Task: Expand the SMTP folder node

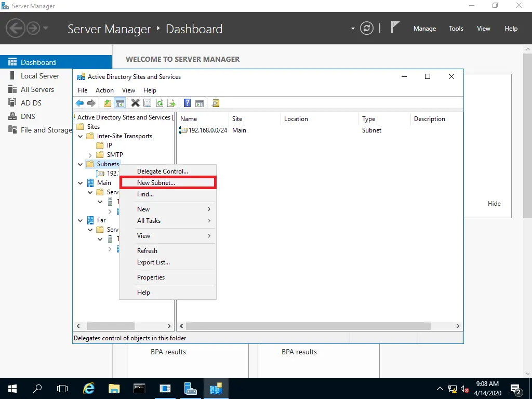Action: (90, 155)
